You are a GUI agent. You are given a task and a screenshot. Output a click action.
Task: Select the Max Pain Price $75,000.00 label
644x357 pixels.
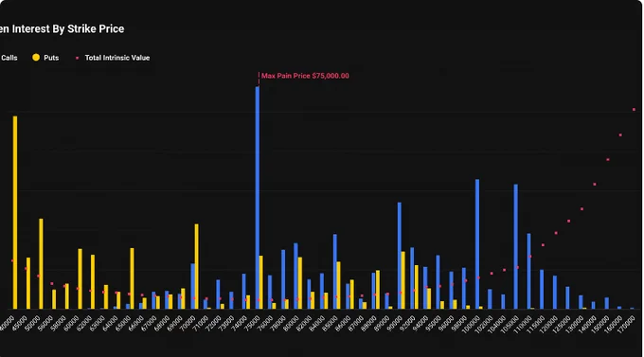[305, 76]
